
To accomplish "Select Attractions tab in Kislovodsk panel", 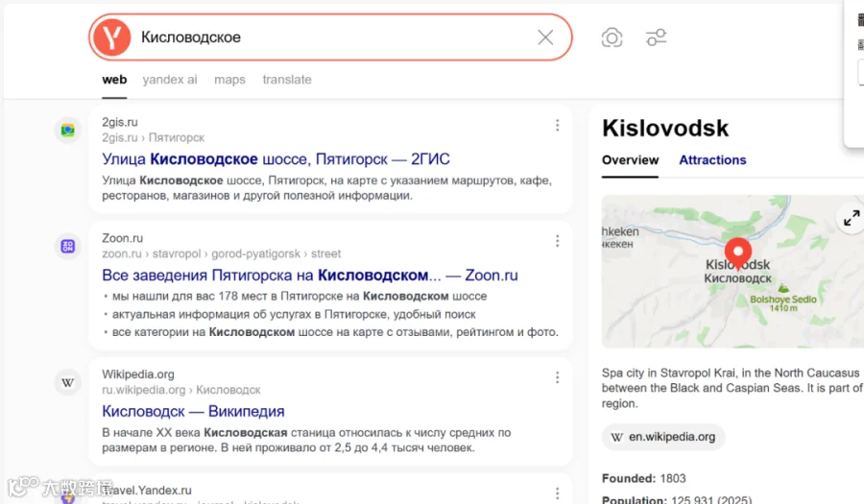I will (712, 160).
